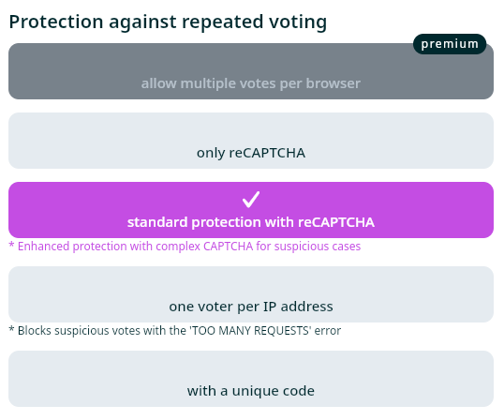The width and height of the screenshot is (504, 420).
Task: Enable voting 'with a unique code'
Action: tap(251, 379)
